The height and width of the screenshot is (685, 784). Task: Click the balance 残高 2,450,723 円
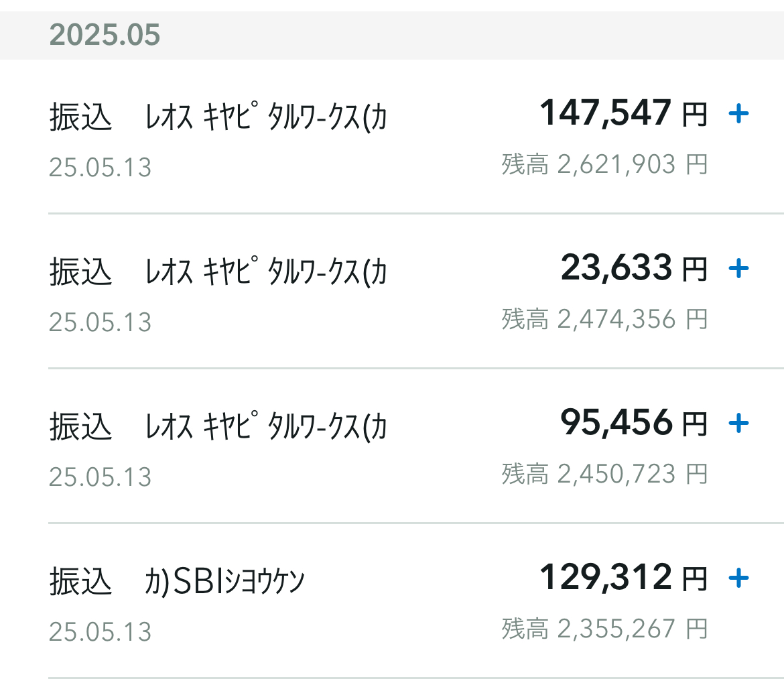[x=605, y=474]
